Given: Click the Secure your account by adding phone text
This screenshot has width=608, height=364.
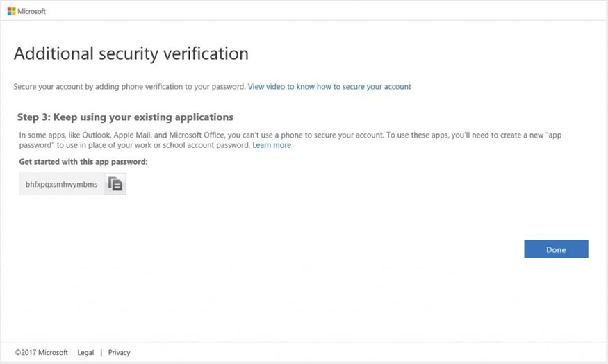Looking at the screenshot, I should tap(129, 86).
